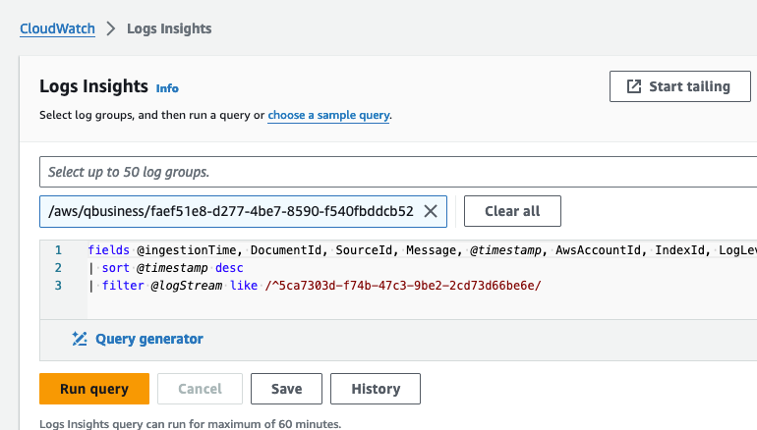Click the Start tailing button
This screenshot has height=430, width=757.
pyautogui.click(x=680, y=86)
